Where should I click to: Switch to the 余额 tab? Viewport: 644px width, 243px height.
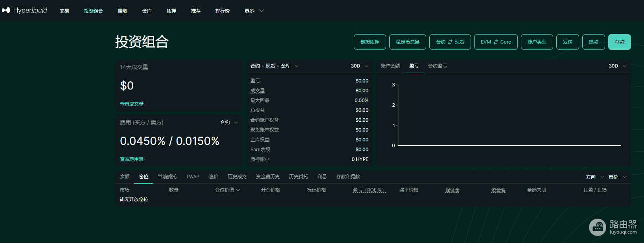tap(125, 177)
